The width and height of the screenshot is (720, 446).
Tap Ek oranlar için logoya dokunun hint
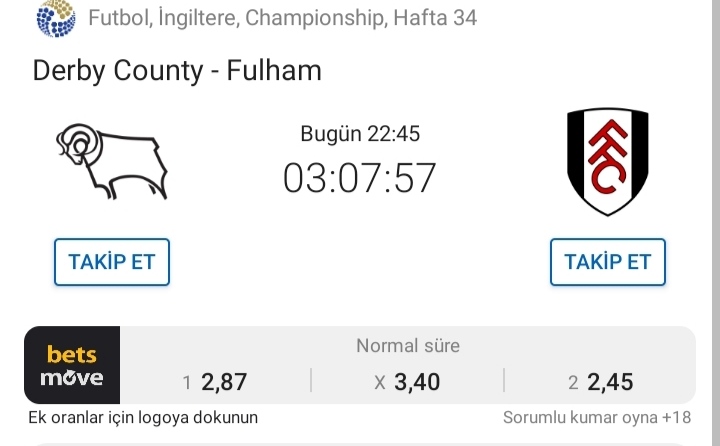143,418
